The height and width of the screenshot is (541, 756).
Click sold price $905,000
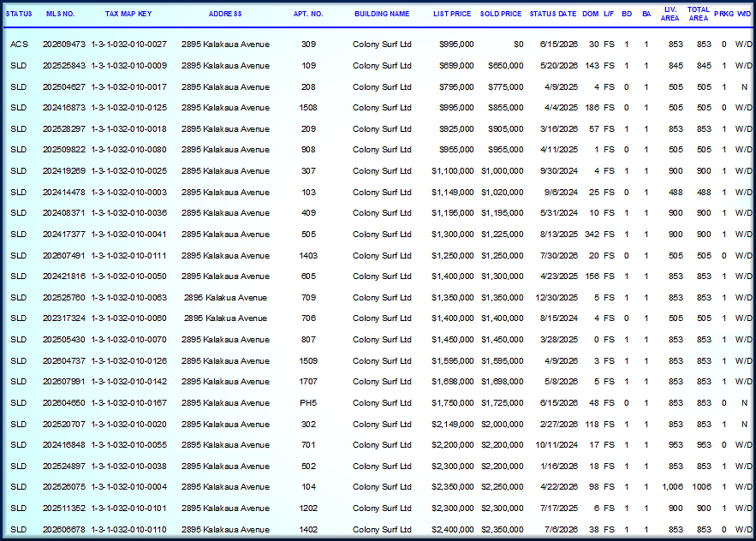(x=505, y=129)
